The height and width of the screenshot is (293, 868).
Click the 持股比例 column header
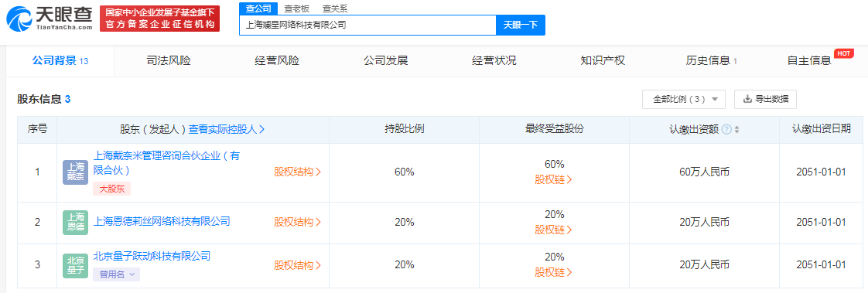404,129
